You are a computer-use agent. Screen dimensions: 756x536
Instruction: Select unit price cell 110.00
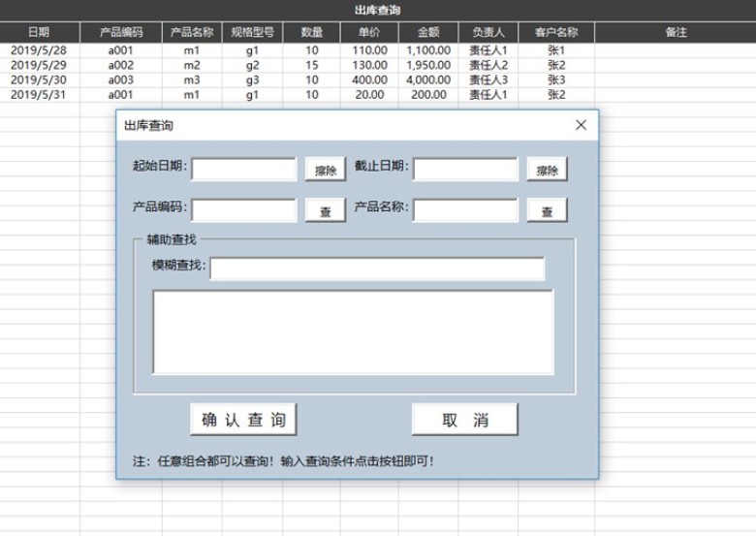pos(370,50)
